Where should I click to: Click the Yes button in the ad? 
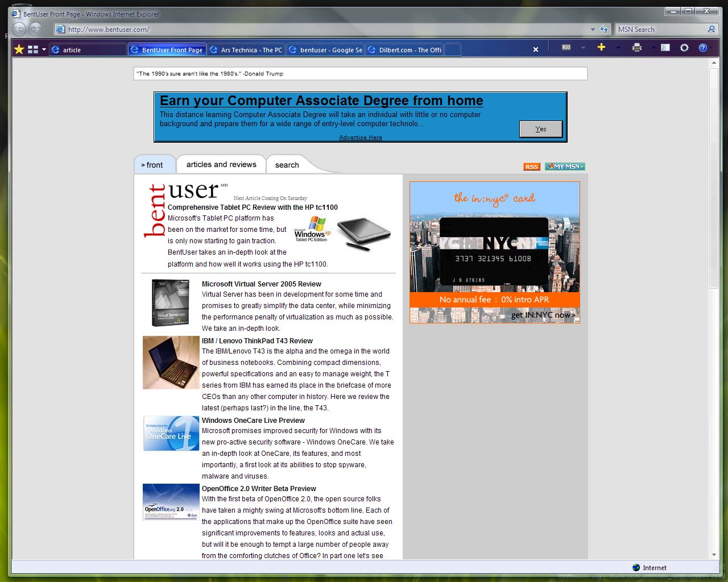(541, 129)
